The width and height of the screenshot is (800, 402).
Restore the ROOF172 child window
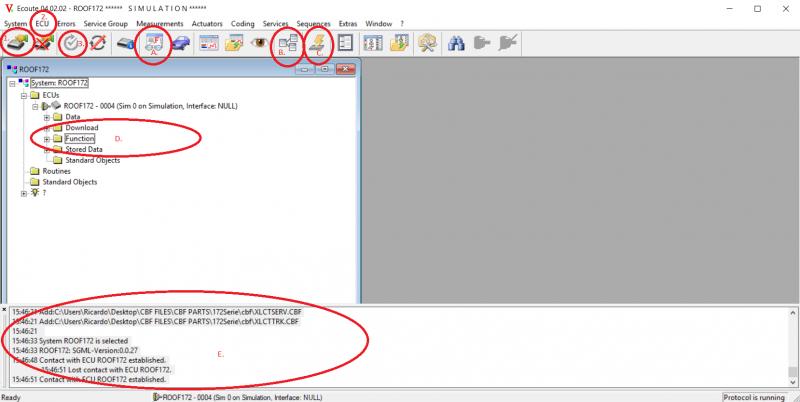pyautogui.click(x=324, y=69)
